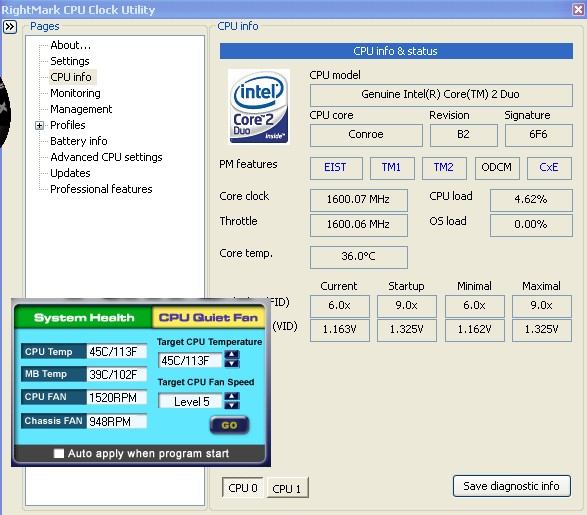
Task: Click the Conroe CPU core value
Action: pyautogui.click(x=366, y=135)
